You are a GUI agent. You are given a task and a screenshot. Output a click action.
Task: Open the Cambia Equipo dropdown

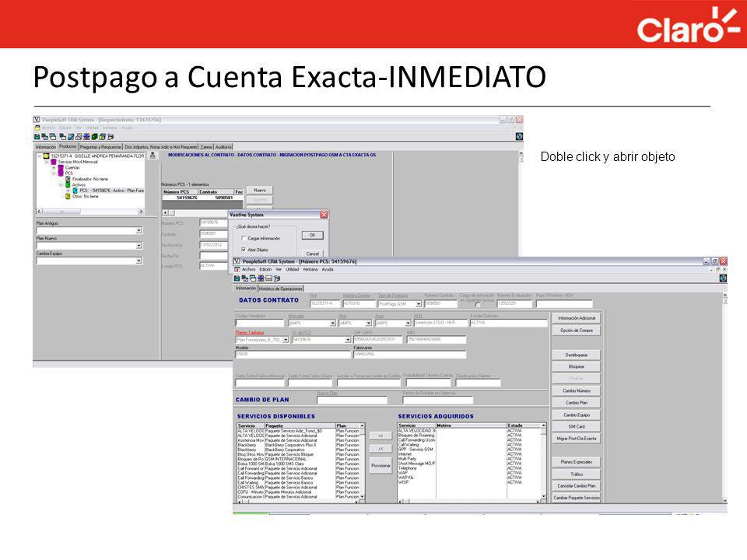click(139, 261)
